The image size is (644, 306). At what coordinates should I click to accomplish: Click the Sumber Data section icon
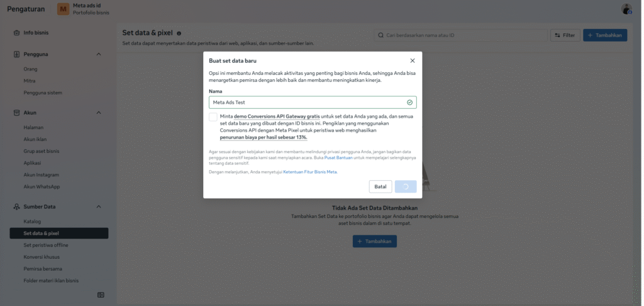click(16, 207)
